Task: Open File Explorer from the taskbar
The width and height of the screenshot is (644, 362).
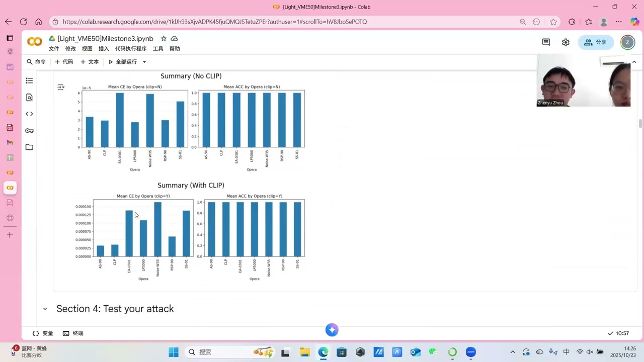Action: [x=304, y=352]
